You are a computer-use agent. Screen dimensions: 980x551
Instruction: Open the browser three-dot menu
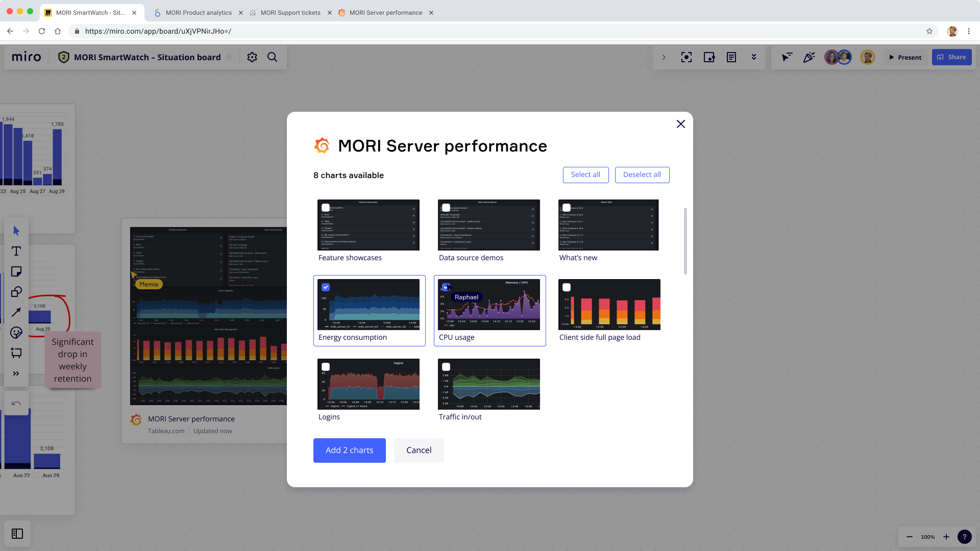tap(969, 31)
